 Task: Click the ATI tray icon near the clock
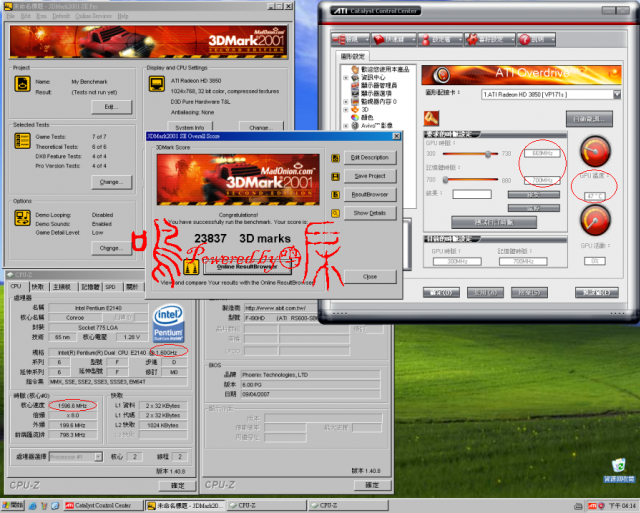[x=592, y=506]
